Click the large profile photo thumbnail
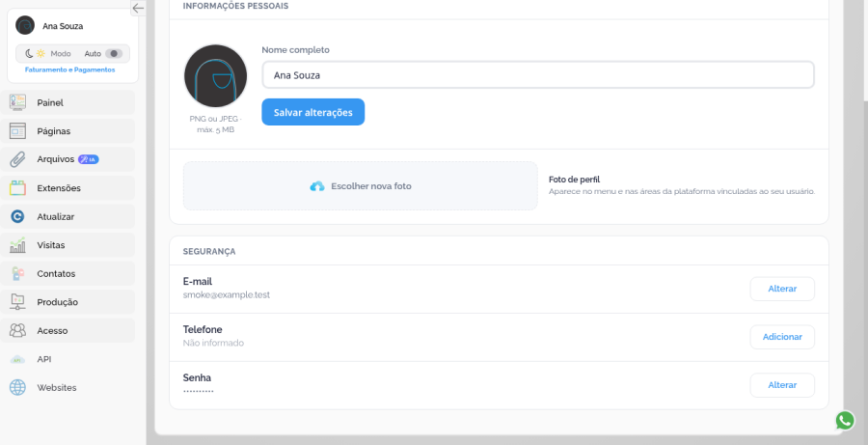This screenshot has height=445, width=868. tap(215, 76)
